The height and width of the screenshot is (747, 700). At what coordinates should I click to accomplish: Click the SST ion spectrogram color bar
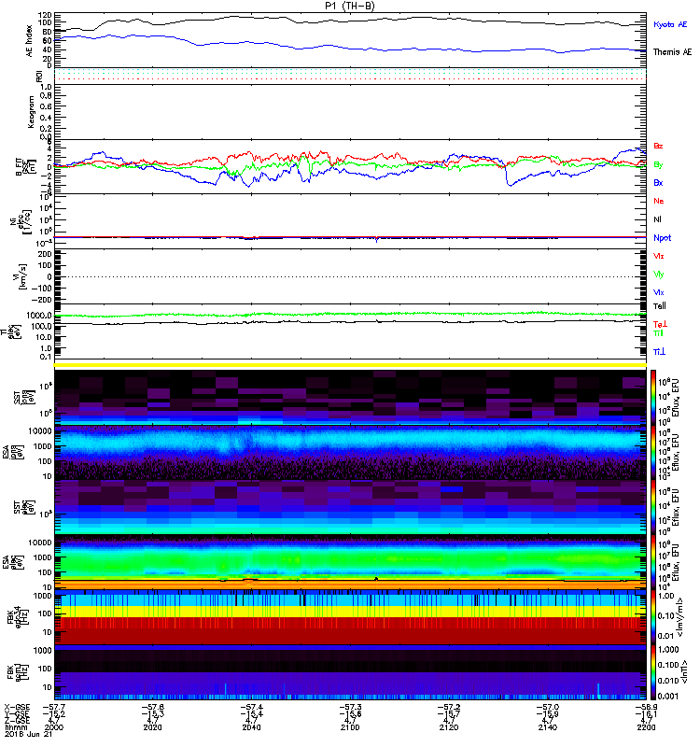coord(653,396)
